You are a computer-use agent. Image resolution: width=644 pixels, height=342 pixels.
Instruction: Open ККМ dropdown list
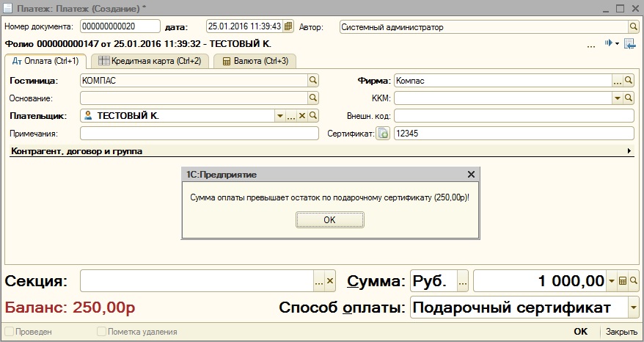click(x=618, y=98)
